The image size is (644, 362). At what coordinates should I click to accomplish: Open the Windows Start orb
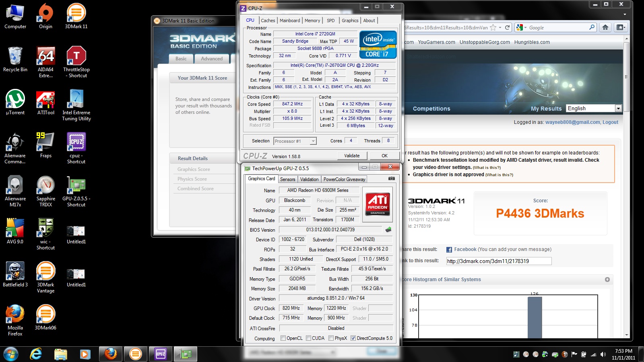pyautogui.click(x=11, y=354)
